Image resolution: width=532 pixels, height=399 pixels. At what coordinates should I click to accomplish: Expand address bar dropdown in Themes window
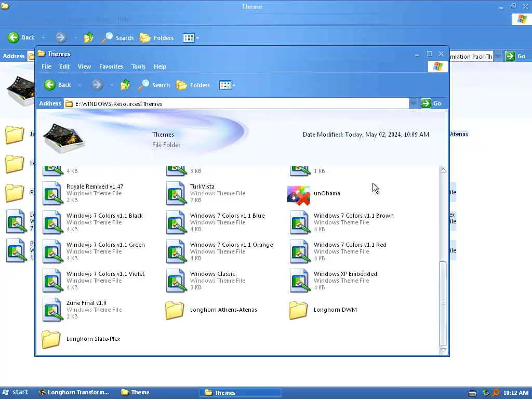(x=413, y=103)
